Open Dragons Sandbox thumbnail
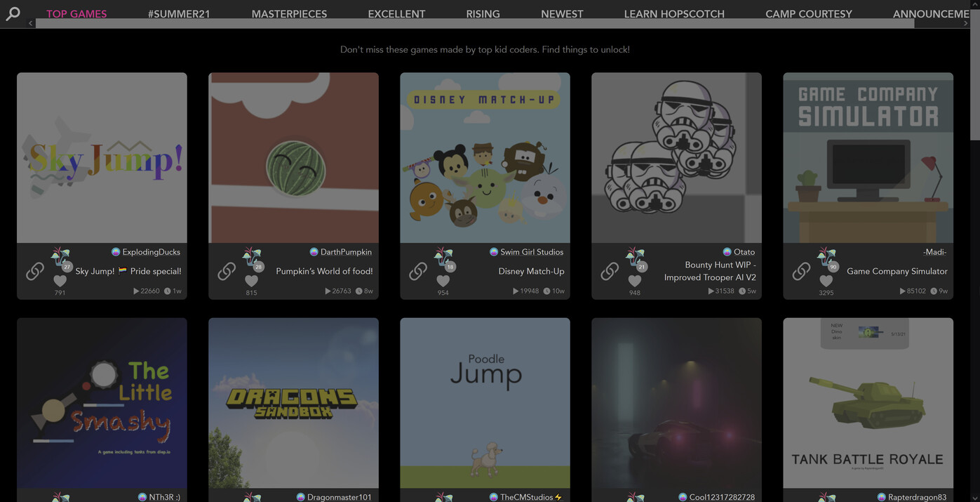This screenshot has height=502, width=980. coord(293,403)
